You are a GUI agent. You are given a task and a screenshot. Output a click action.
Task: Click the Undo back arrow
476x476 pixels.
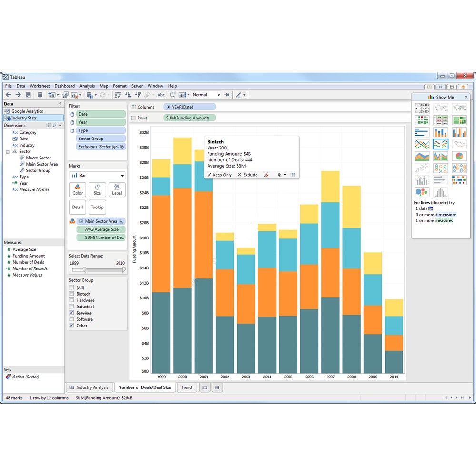[x=8, y=95]
